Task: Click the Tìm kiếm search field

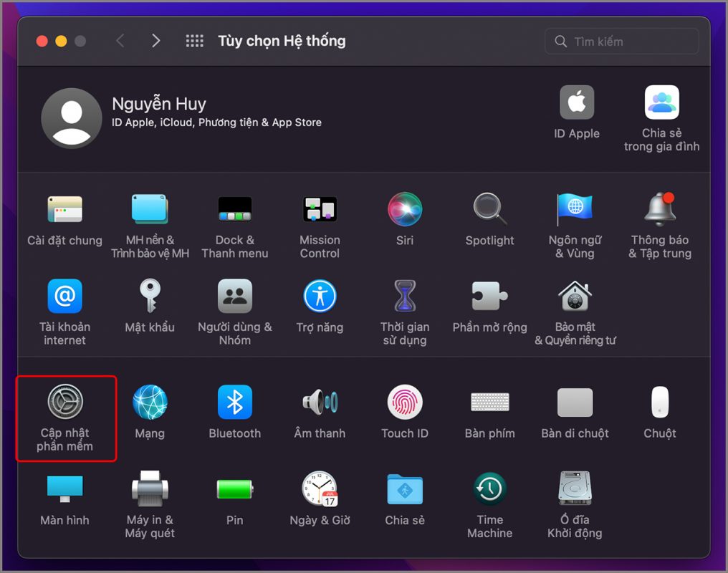Action: pyautogui.click(x=622, y=42)
